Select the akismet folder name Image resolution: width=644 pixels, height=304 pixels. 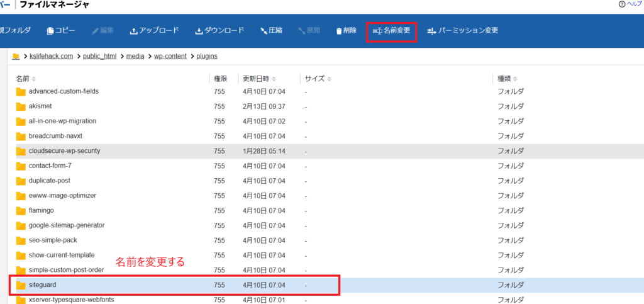pos(40,106)
